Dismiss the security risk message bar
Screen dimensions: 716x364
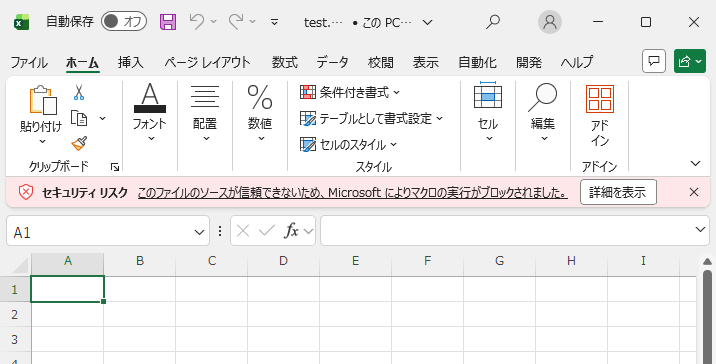(x=694, y=192)
